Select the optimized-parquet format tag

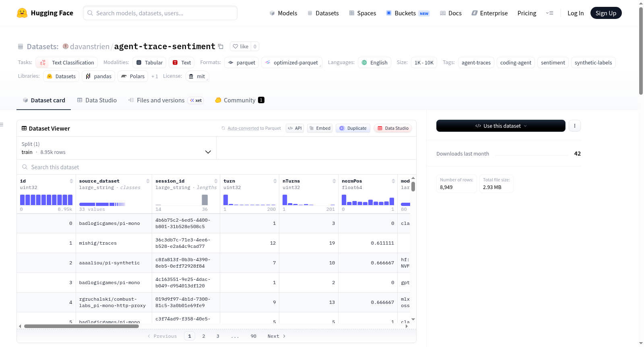[x=292, y=62]
